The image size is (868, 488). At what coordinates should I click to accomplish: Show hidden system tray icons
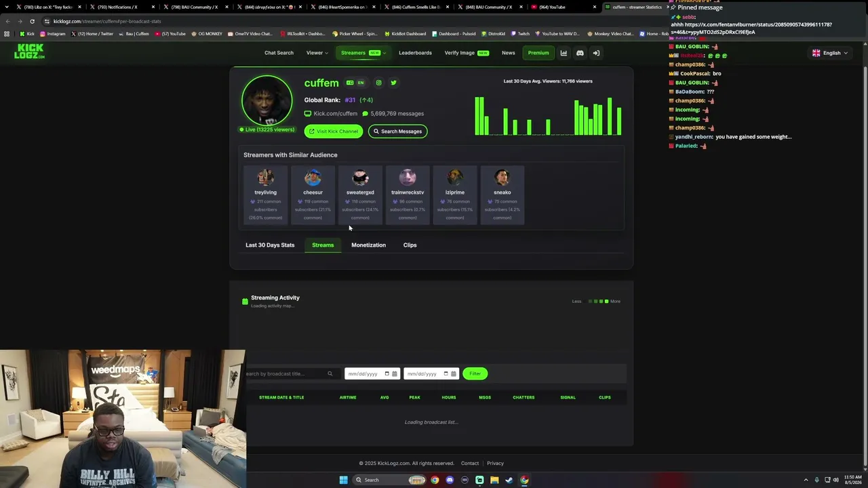806,480
